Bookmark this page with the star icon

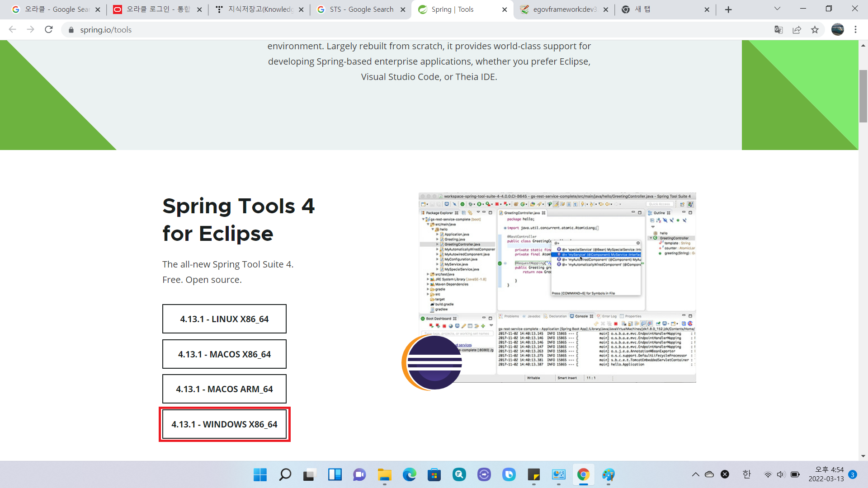coord(815,30)
